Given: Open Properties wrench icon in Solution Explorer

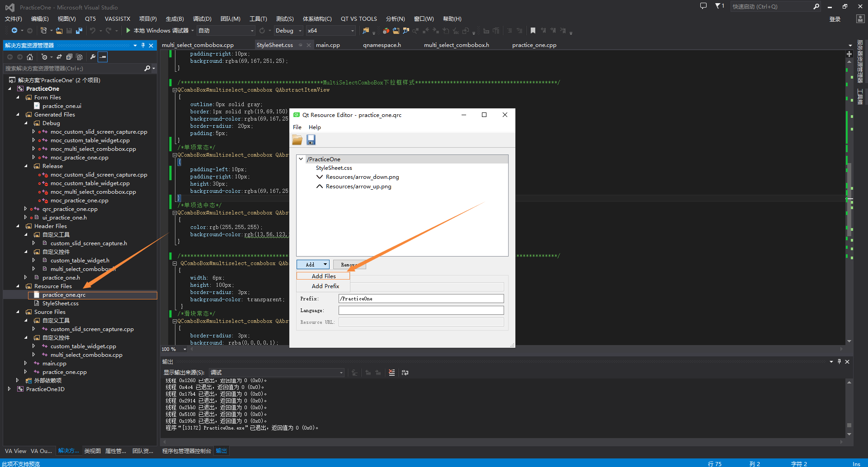Looking at the screenshot, I should click(93, 57).
